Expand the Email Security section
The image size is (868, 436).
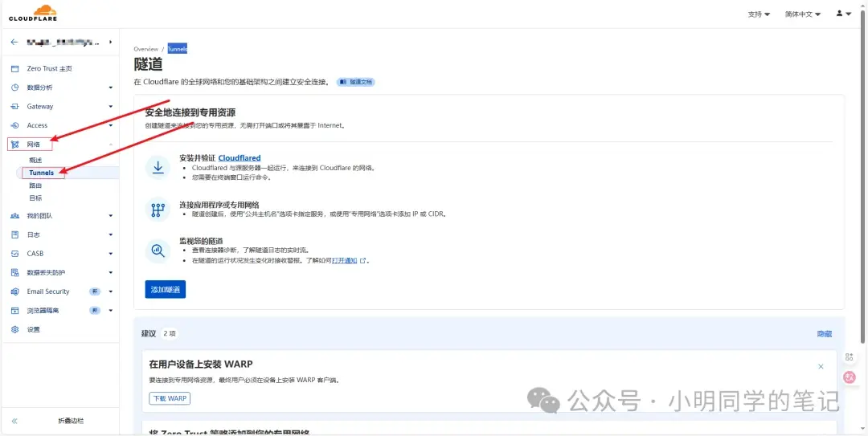(x=111, y=291)
